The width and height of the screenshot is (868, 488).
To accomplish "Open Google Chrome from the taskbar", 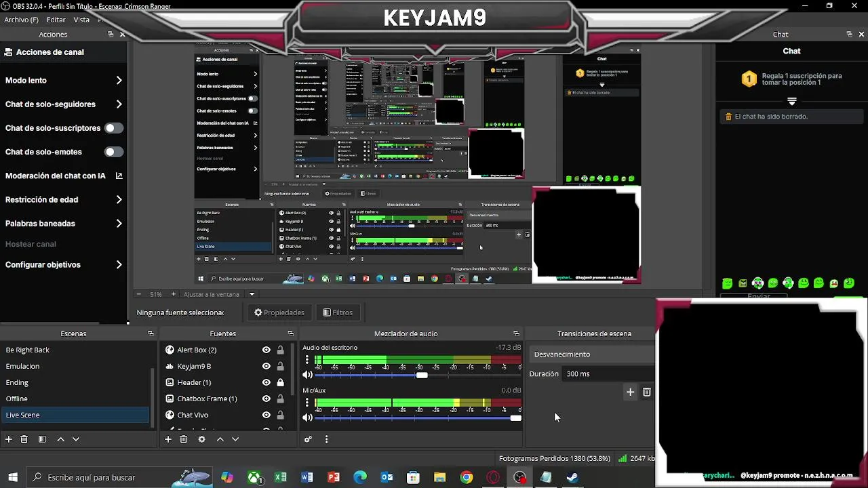I will (x=467, y=477).
